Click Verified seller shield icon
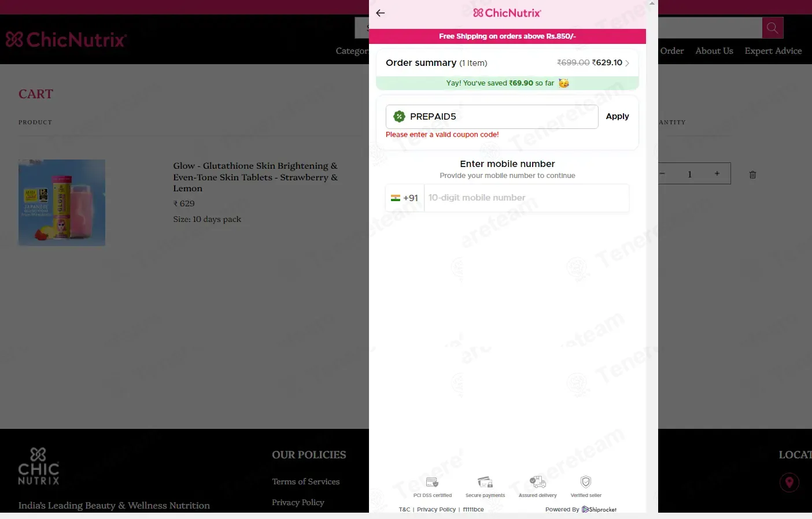 click(586, 482)
